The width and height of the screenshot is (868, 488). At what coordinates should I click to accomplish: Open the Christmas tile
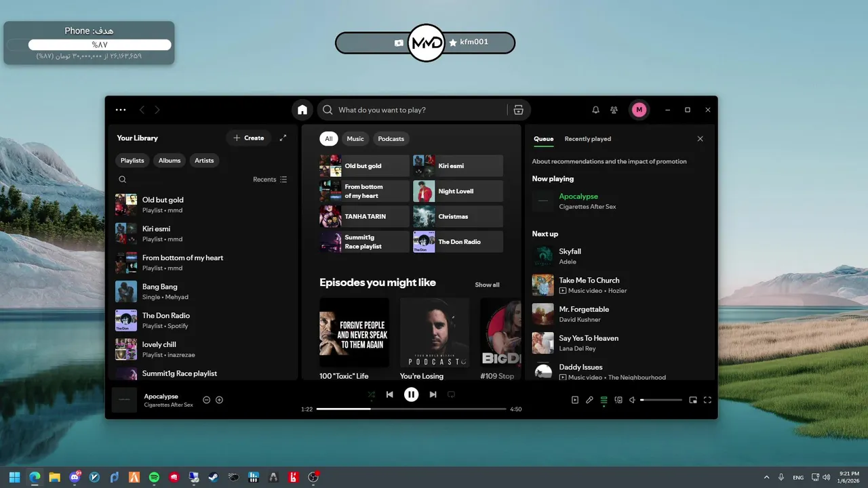(x=458, y=216)
